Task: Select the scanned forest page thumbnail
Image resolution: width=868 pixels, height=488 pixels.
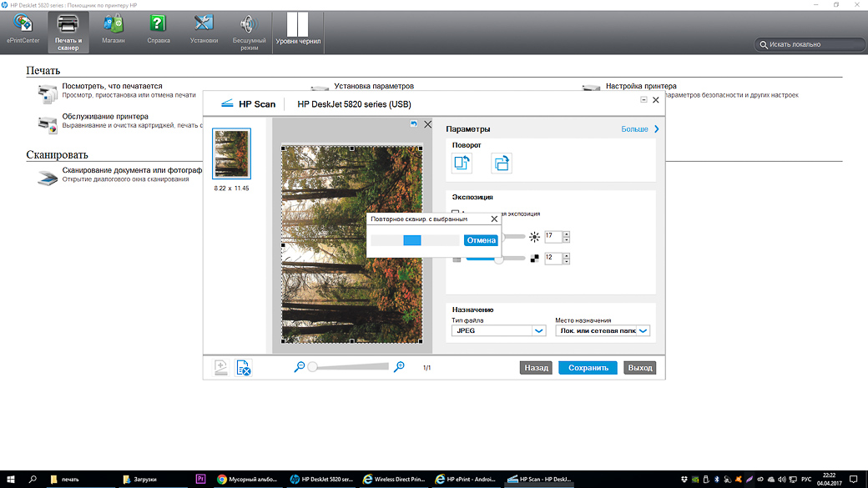Action: click(x=231, y=153)
